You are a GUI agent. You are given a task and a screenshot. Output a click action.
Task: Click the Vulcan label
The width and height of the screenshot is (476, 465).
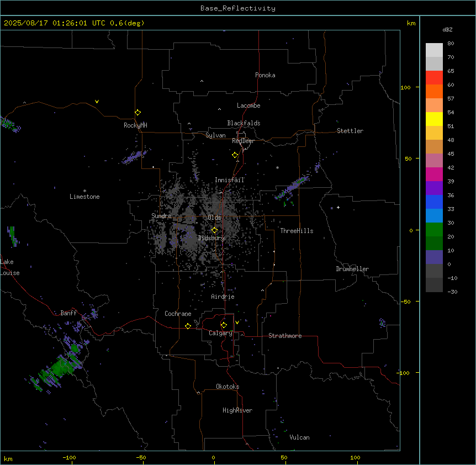coord(300,437)
